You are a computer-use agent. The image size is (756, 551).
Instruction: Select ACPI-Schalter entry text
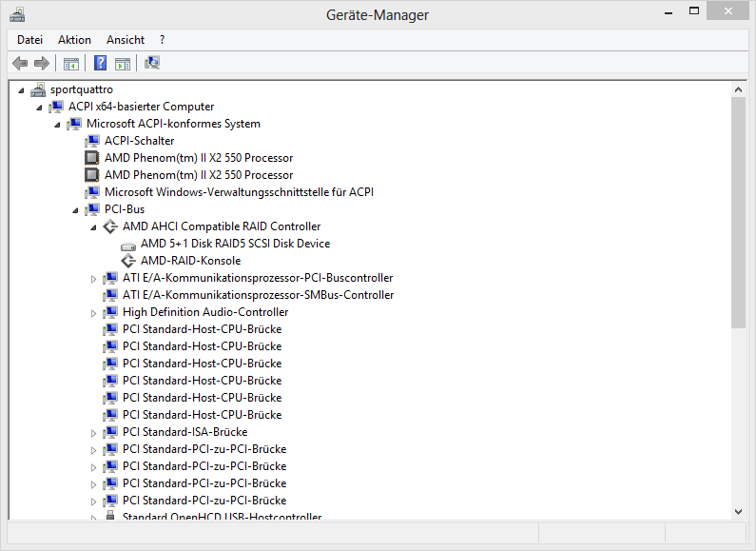[140, 141]
